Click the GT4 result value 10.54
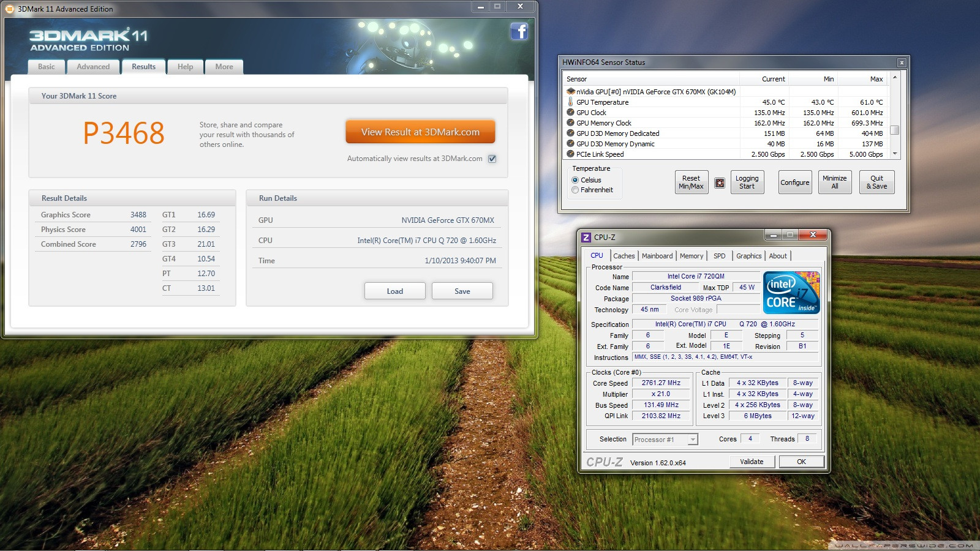Screen dimensions: 980x551 point(206,259)
